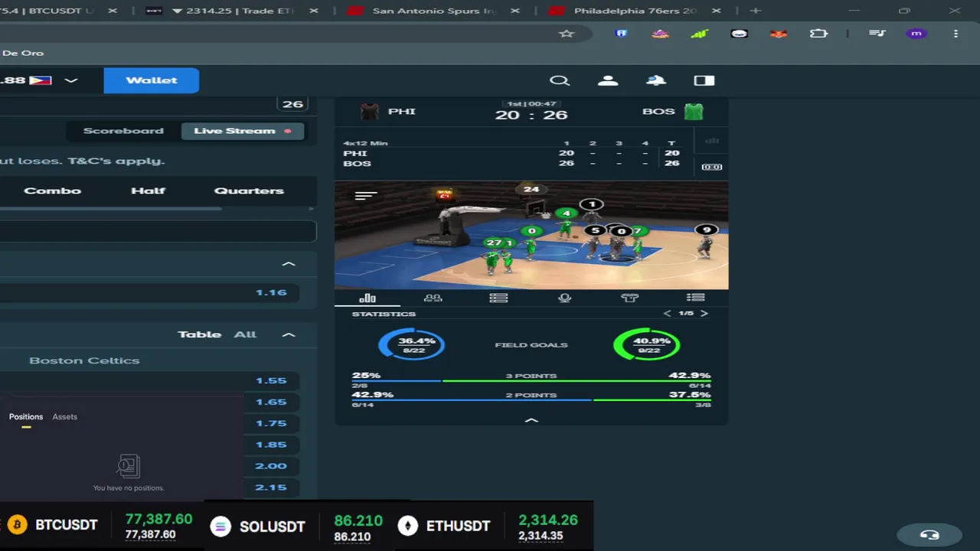
Task: Click the BOS green jersey icon
Action: [x=694, y=112]
